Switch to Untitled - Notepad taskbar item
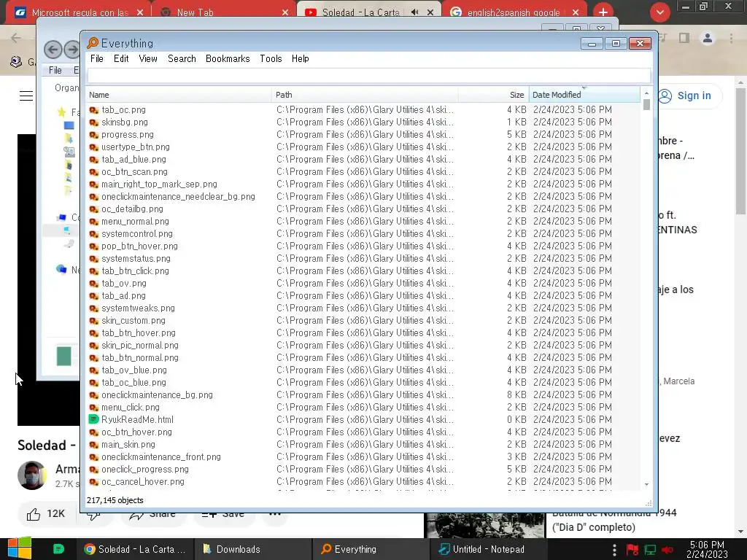The image size is (747, 560). (x=489, y=549)
